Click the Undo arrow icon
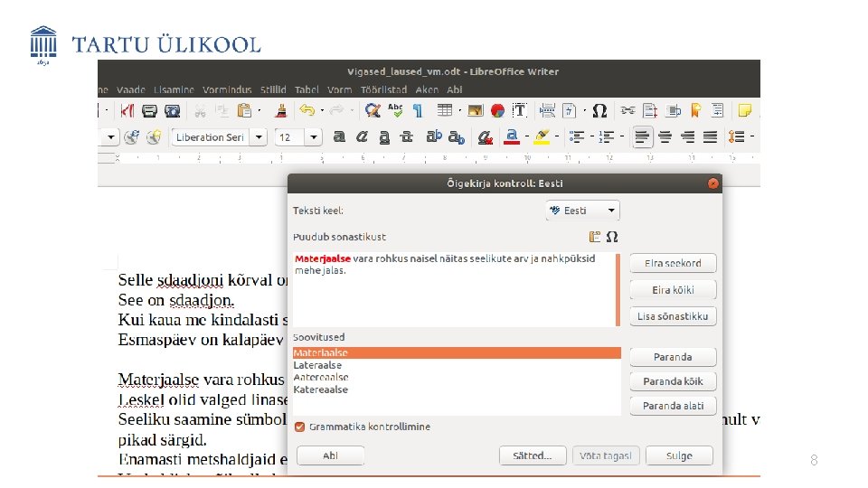Image resolution: width=868 pixels, height=488 pixels. (307, 110)
